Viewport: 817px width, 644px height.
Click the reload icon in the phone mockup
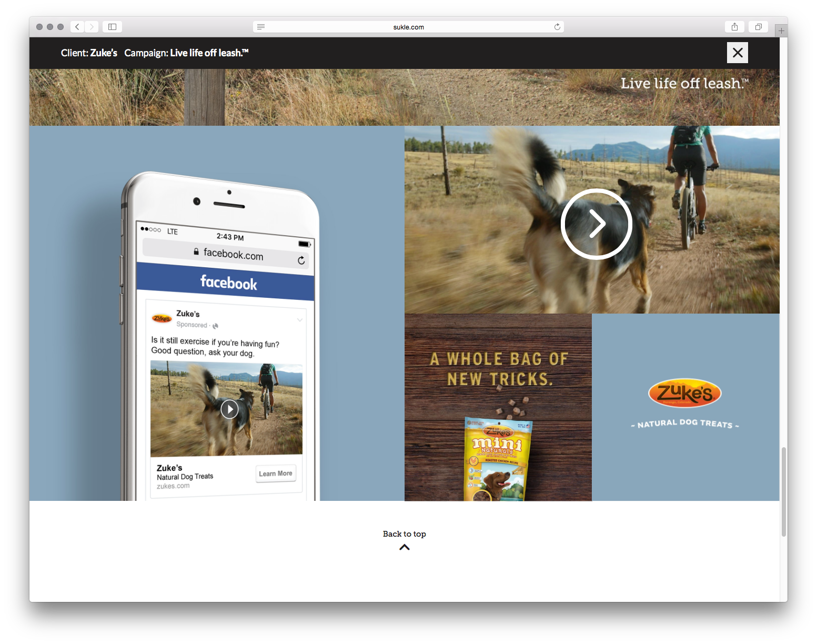coord(301,260)
